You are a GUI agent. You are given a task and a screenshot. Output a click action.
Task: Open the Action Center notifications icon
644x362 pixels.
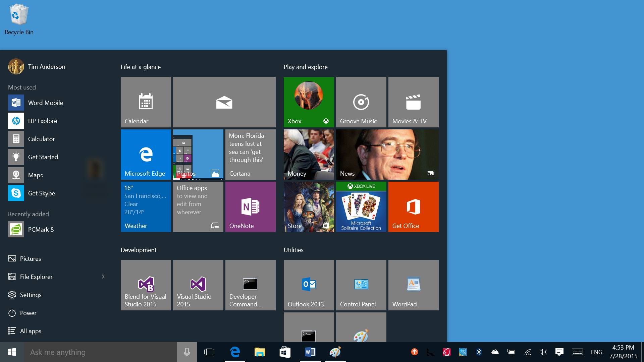(559, 352)
